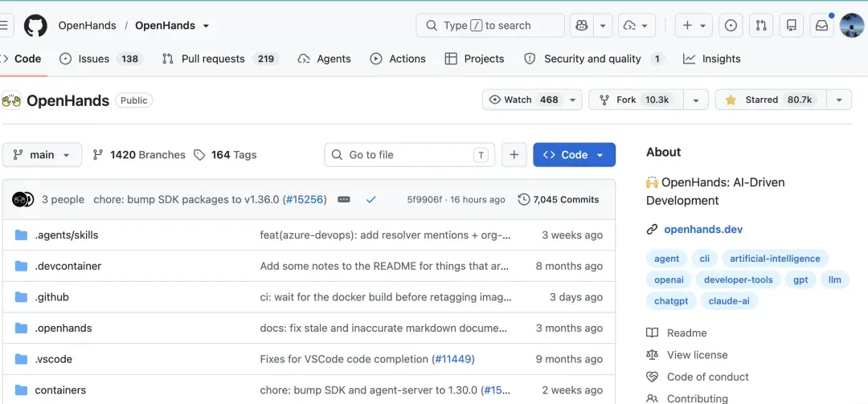Screen dimensions: 868x404
Task: Click the search bar in header
Action: 490,26
